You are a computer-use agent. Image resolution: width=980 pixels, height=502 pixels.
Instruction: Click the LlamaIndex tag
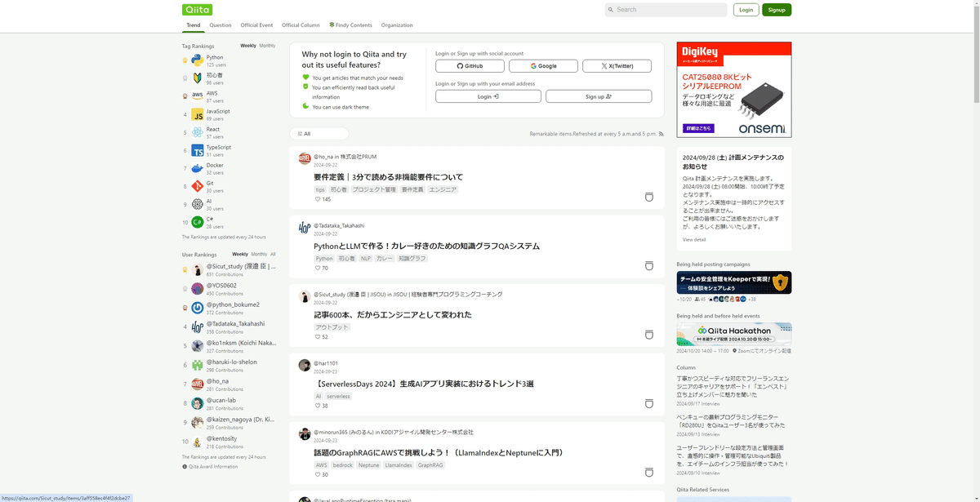pyautogui.click(x=399, y=465)
